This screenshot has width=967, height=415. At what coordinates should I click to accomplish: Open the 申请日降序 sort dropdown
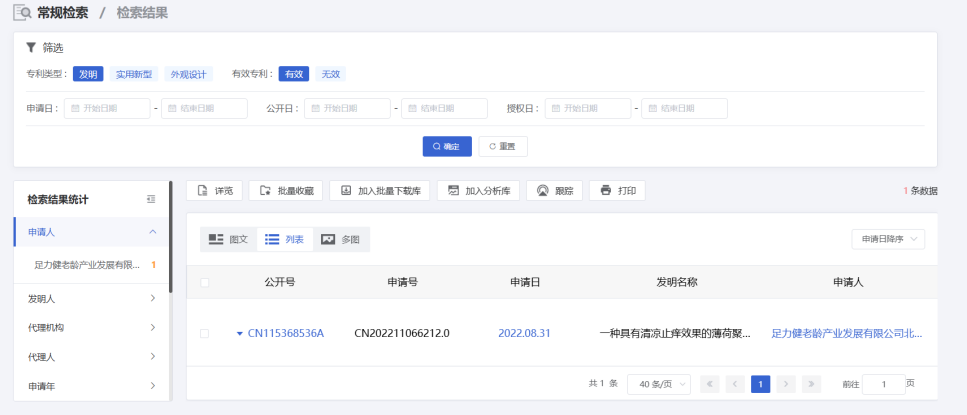click(x=887, y=239)
